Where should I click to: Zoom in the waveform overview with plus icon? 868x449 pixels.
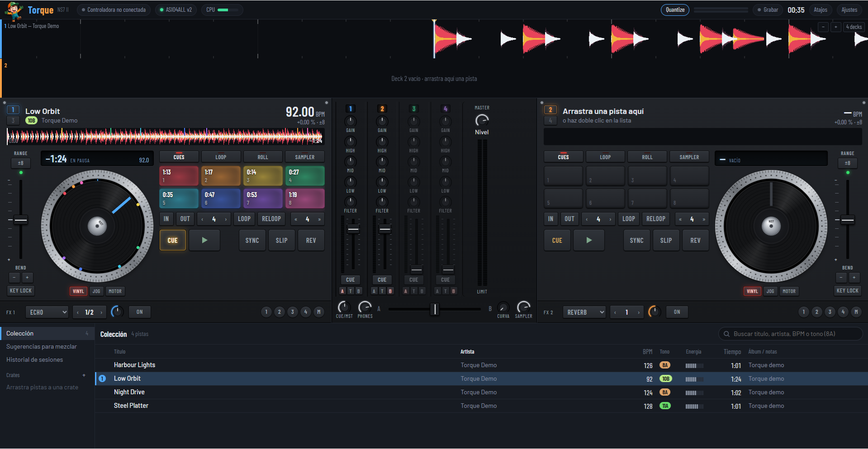pyautogui.click(x=836, y=27)
